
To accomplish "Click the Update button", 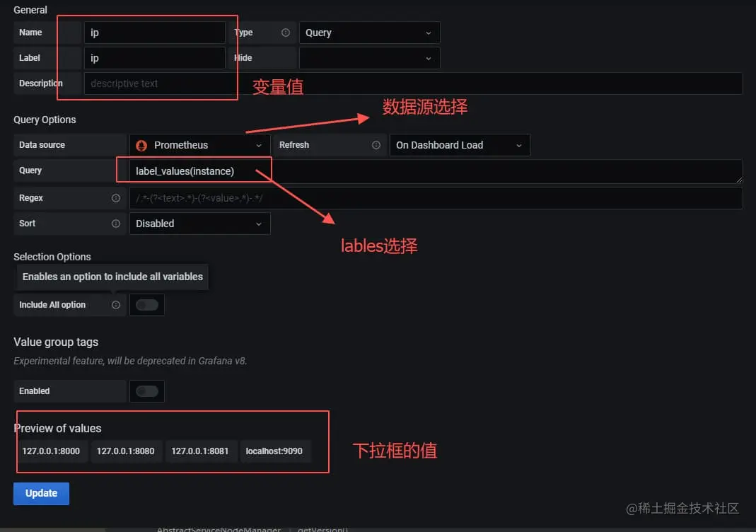I will click(42, 493).
